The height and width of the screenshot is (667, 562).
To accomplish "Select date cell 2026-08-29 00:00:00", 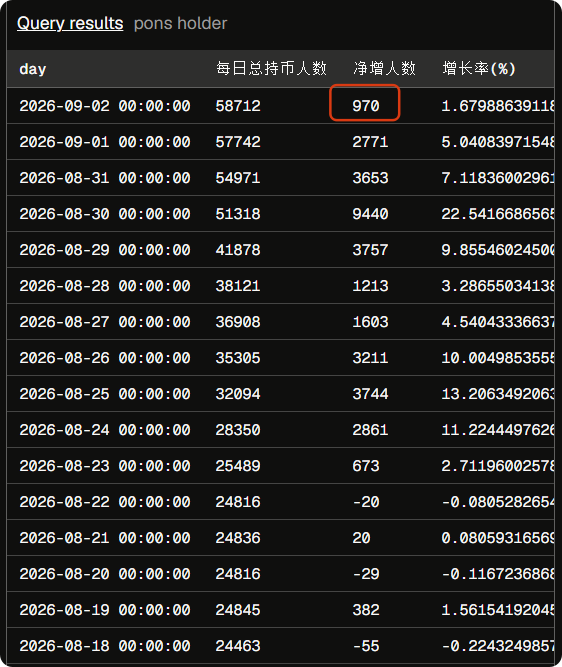I will (x=105, y=250).
